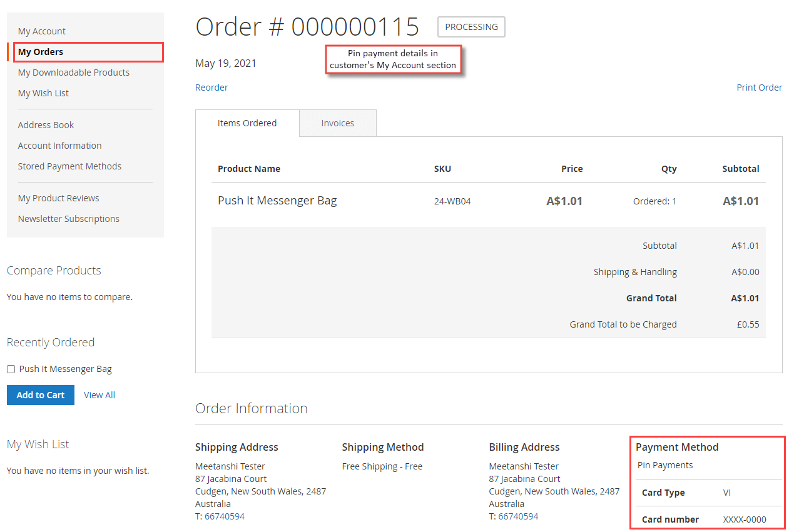Open My Downloadable Products

coord(73,72)
